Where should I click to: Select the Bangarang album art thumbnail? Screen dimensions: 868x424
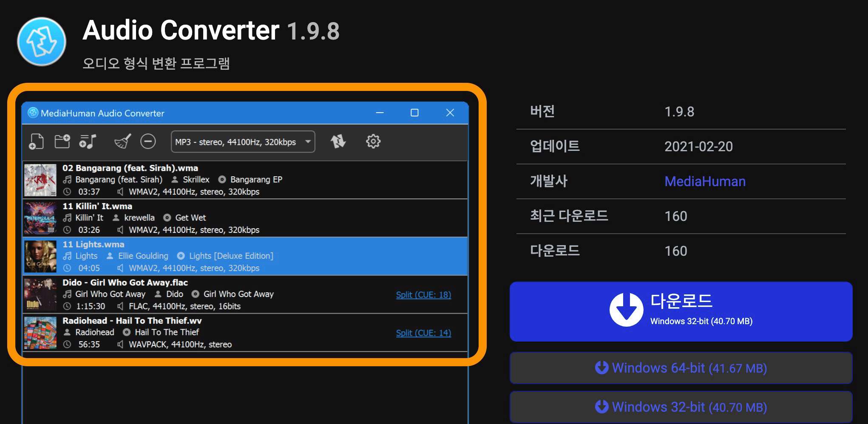(x=40, y=180)
